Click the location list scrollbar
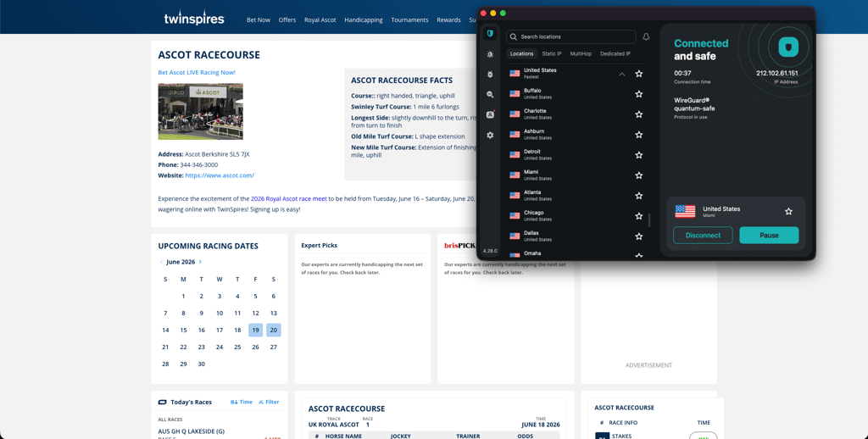The height and width of the screenshot is (439, 868). pyautogui.click(x=648, y=219)
